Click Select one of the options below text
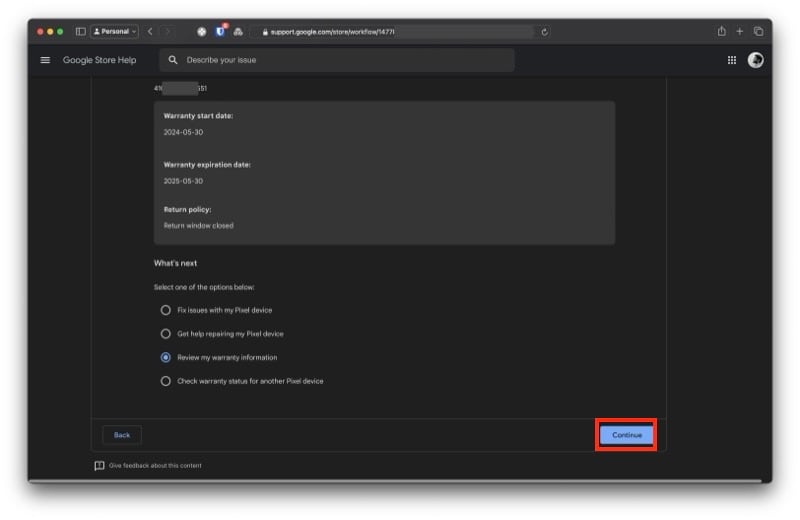 [204, 287]
